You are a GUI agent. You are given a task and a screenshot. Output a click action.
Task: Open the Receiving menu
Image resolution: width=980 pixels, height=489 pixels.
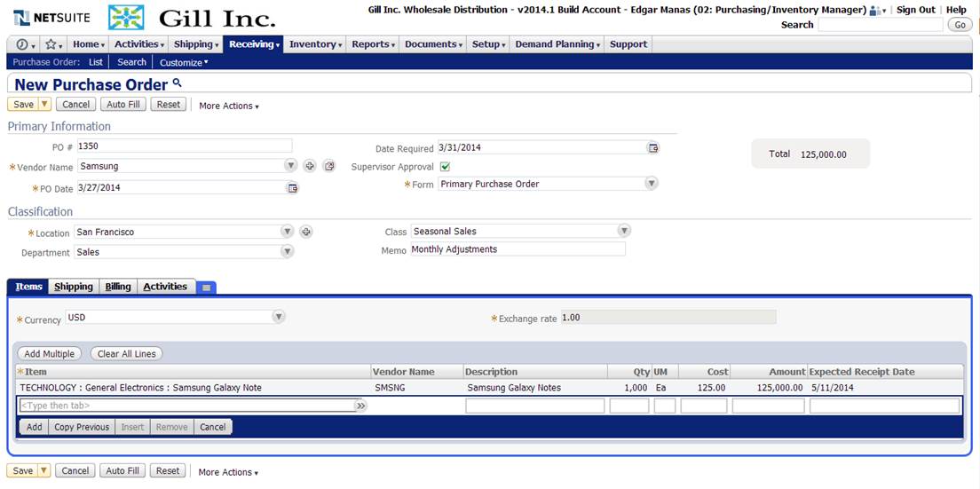point(254,44)
